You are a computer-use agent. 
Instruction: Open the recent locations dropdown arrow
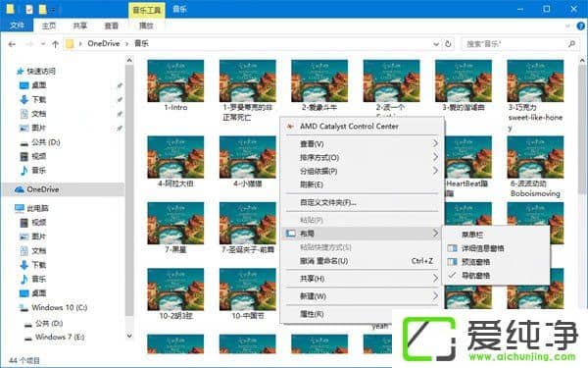point(43,44)
